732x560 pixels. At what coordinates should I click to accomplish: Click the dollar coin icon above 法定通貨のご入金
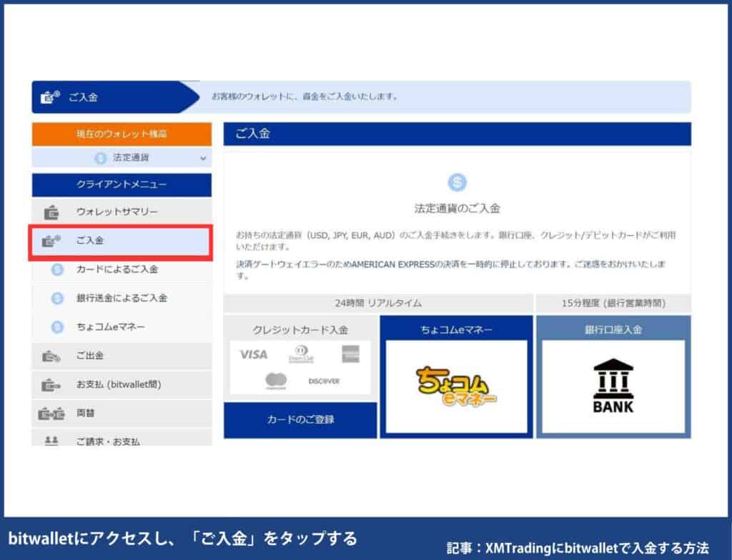point(457,182)
